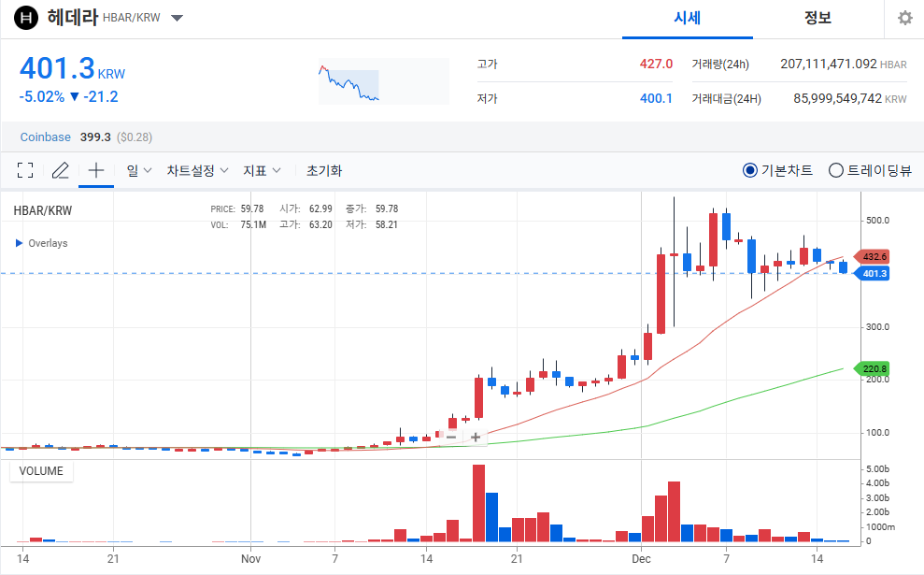Click the 종가 59.78 readout
924x575 pixels.
[x=372, y=208]
